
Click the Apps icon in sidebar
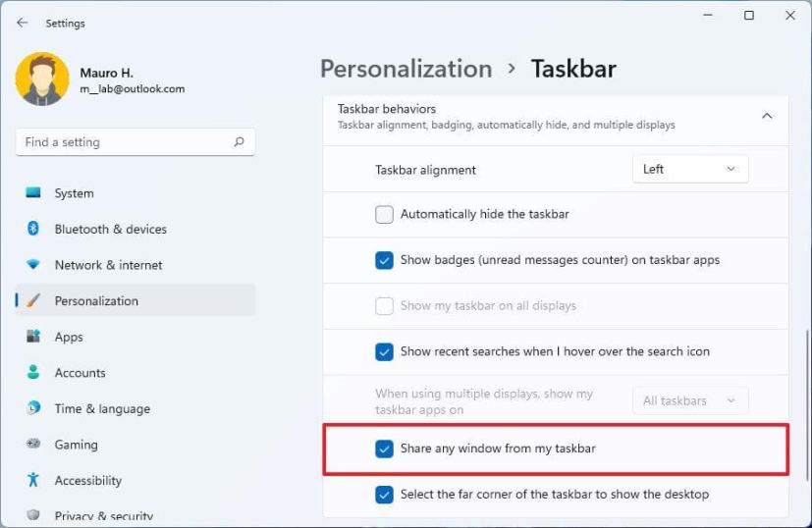pos(33,337)
